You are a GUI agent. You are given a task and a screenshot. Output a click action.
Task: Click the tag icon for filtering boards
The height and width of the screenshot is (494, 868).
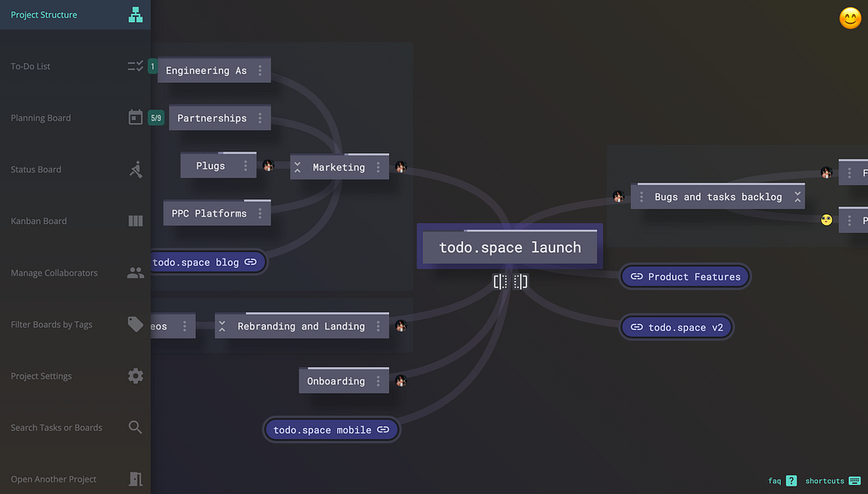pyautogui.click(x=136, y=324)
